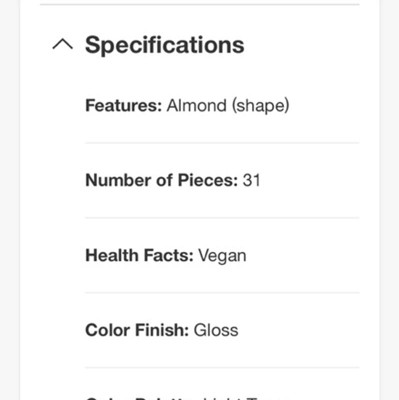Click the partially visible Color Palette row

point(222,398)
